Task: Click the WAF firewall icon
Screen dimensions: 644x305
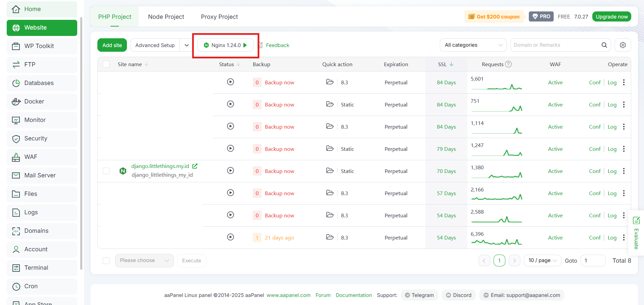Action: pos(16,157)
